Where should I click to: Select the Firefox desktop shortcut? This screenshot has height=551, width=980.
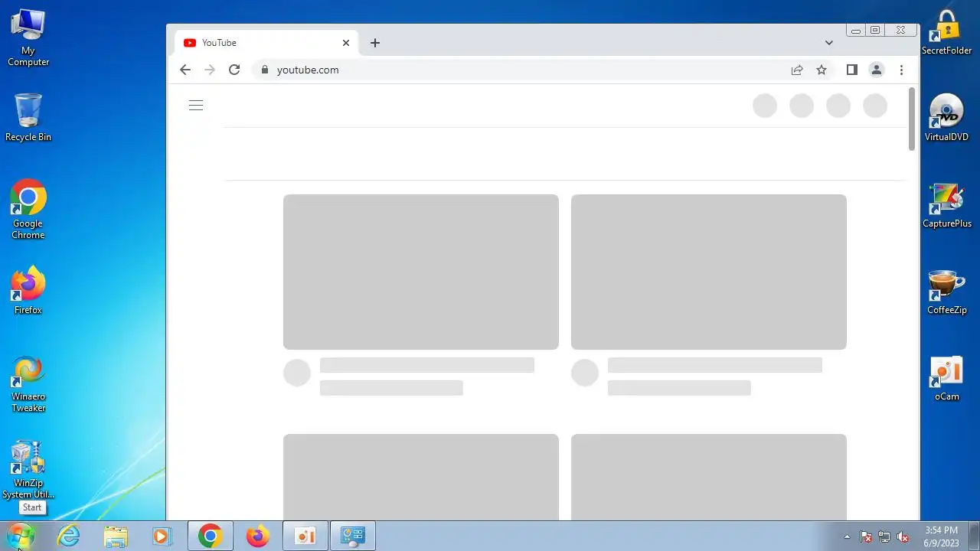[28, 290]
